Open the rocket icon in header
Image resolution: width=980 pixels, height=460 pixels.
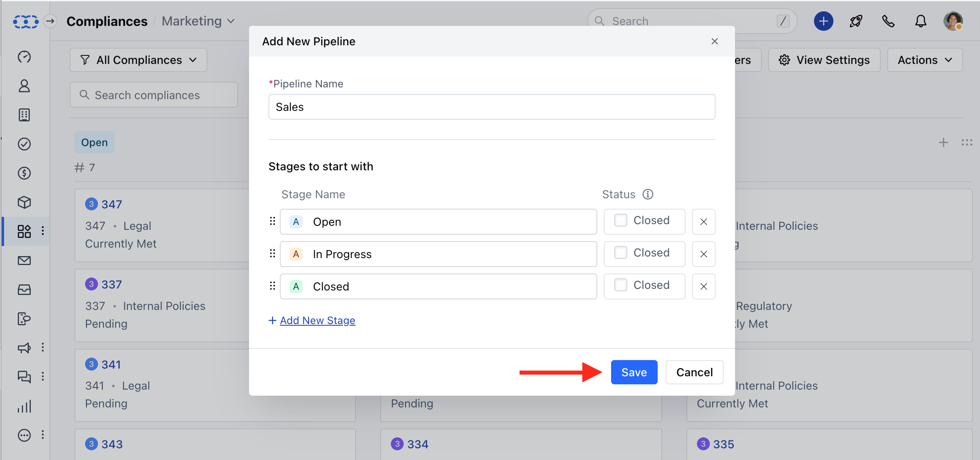tap(856, 21)
